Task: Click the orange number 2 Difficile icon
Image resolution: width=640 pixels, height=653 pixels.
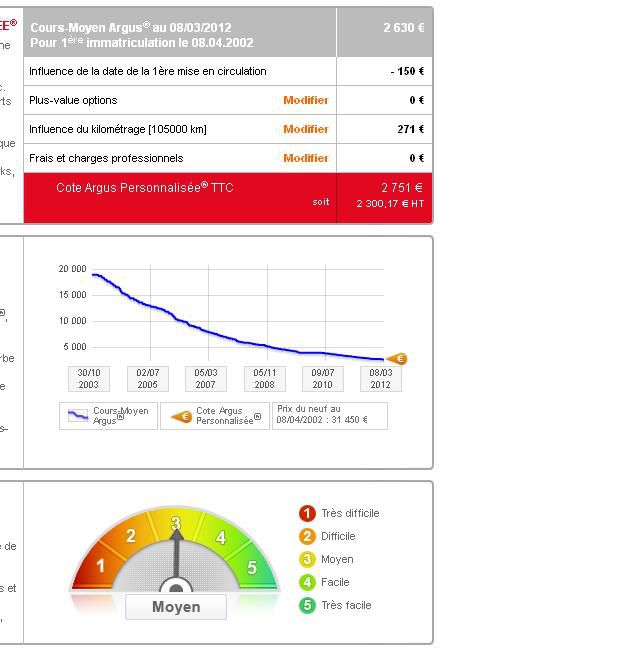Action: (307, 536)
